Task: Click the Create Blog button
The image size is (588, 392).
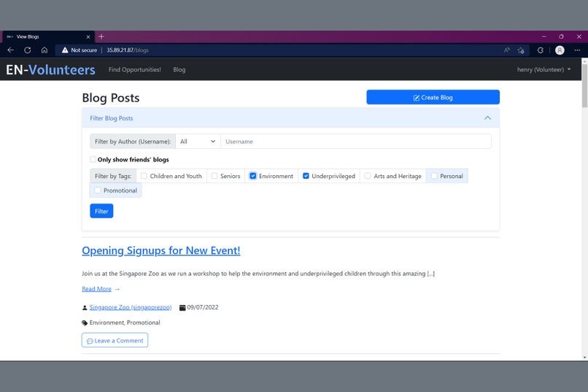Action: 433,97
